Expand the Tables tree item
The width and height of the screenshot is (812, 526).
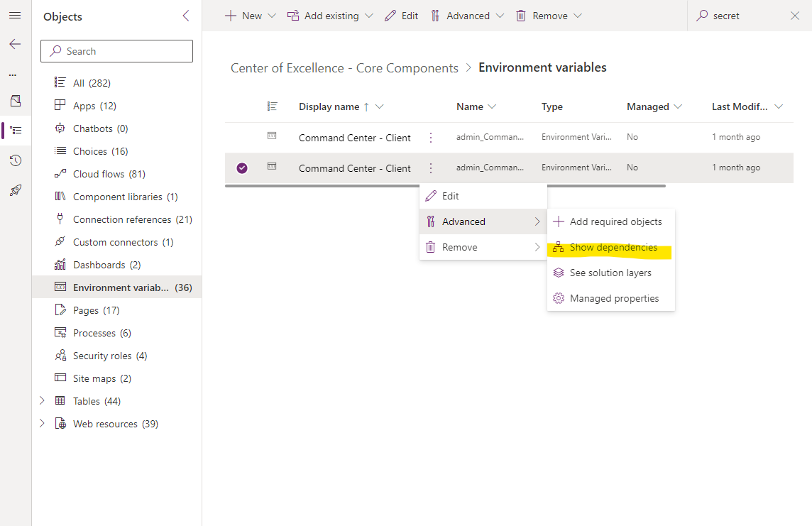pyautogui.click(x=43, y=400)
